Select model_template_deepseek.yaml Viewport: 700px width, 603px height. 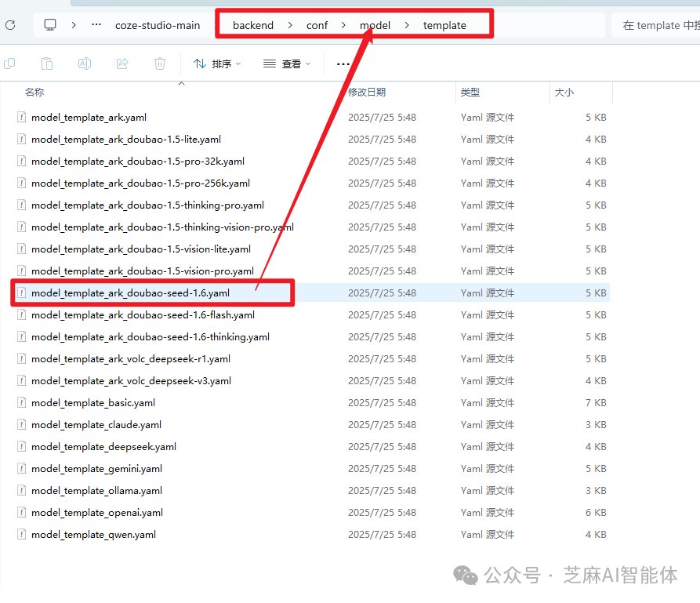tap(103, 446)
